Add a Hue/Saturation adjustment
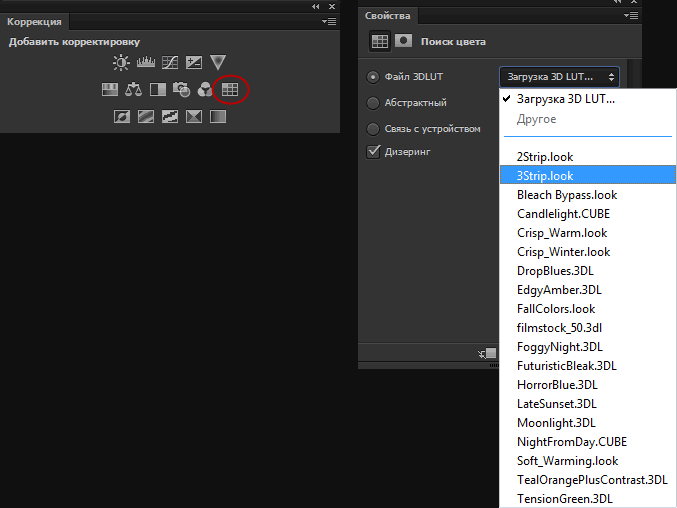This screenshot has width=677, height=508. (x=110, y=90)
